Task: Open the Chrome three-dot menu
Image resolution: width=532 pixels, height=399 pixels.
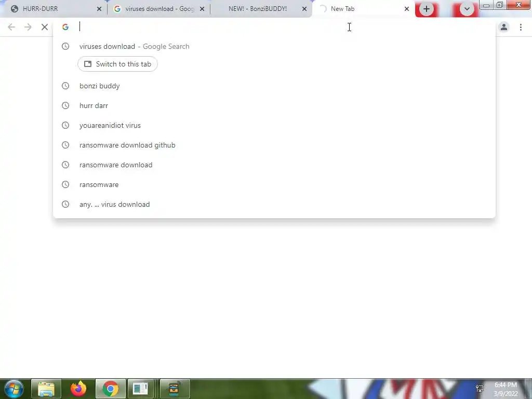Action: coord(521,27)
